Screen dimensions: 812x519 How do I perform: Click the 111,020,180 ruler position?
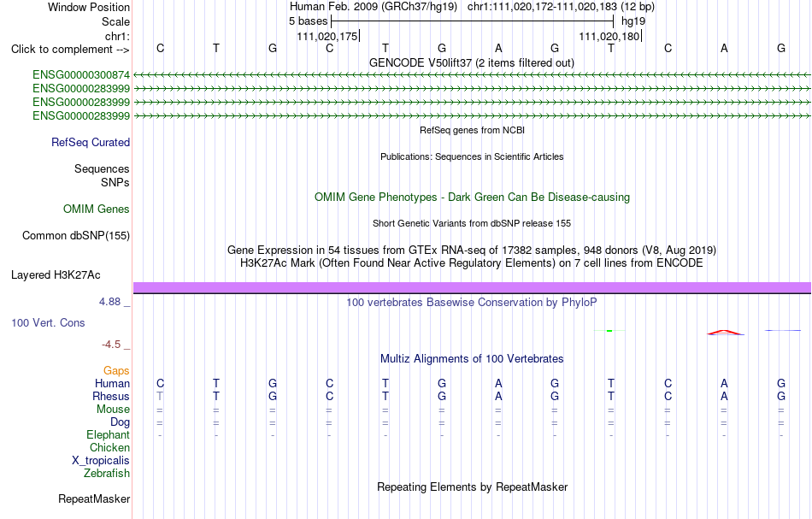pos(609,36)
